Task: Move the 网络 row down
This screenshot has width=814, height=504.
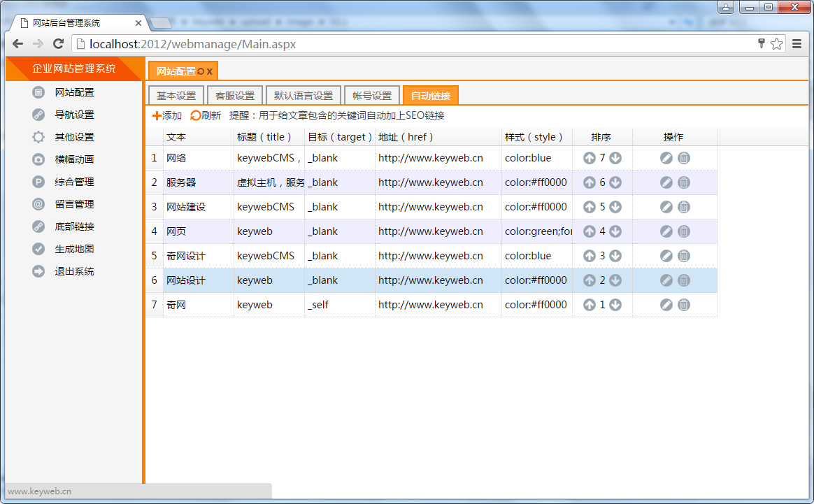Action: (615, 158)
